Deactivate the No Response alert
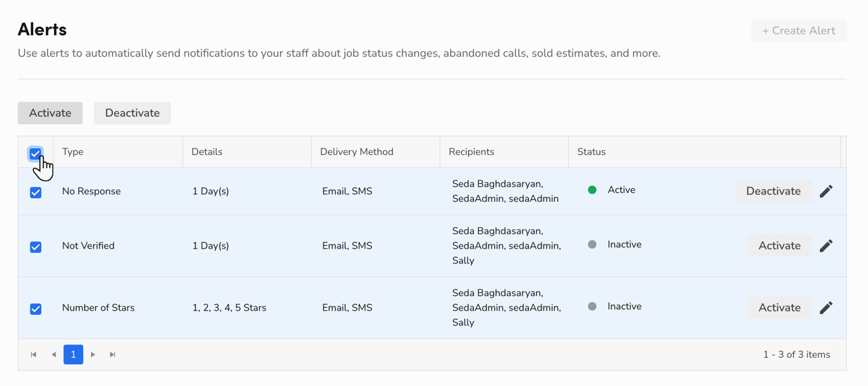This screenshot has height=386, width=868. pyautogui.click(x=774, y=191)
